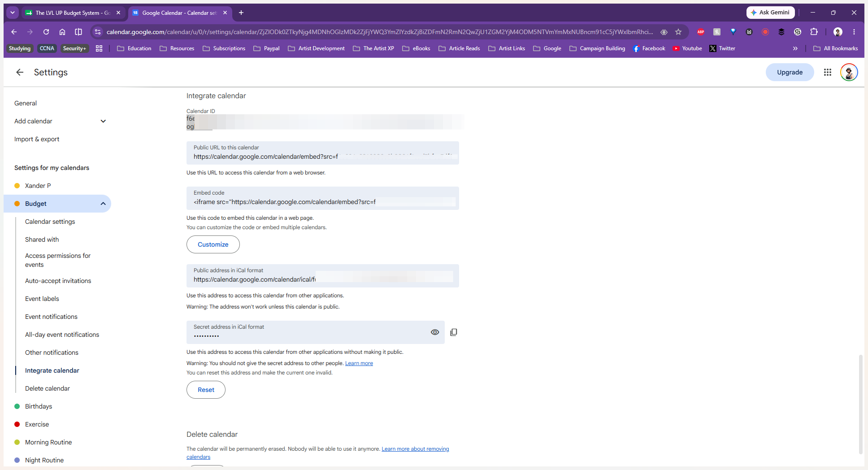This screenshot has height=470, width=868.
Task: Go to Other notifications section
Action: [x=52, y=352]
